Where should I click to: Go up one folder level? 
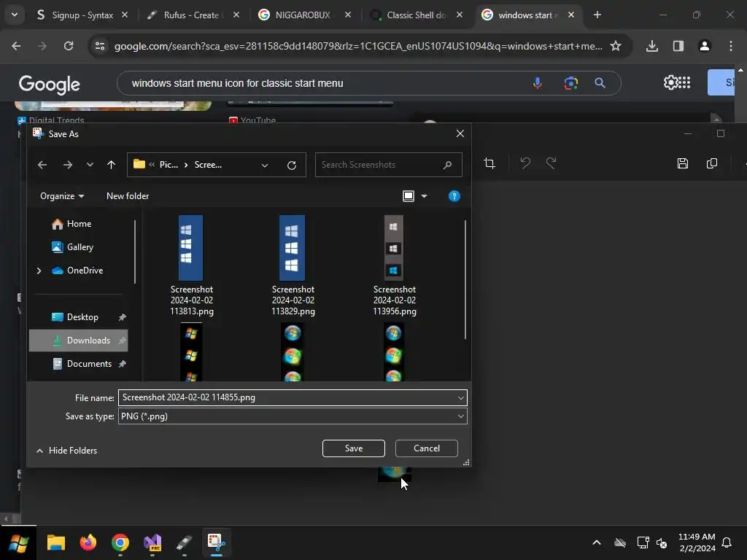click(x=111, y=165)
